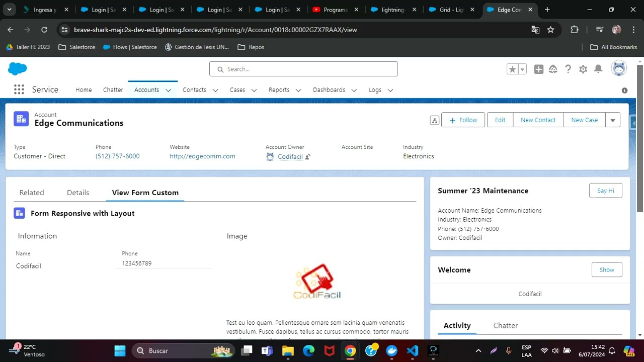Switch to the Details tab
The height and width of the screenshot is (362, 644).
click(78, 193)
